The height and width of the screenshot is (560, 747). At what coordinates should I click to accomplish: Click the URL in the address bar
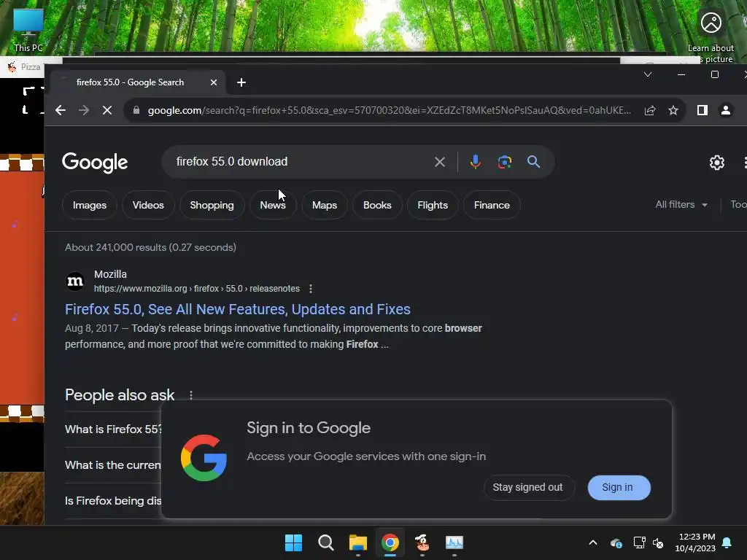tap(390, 111)
